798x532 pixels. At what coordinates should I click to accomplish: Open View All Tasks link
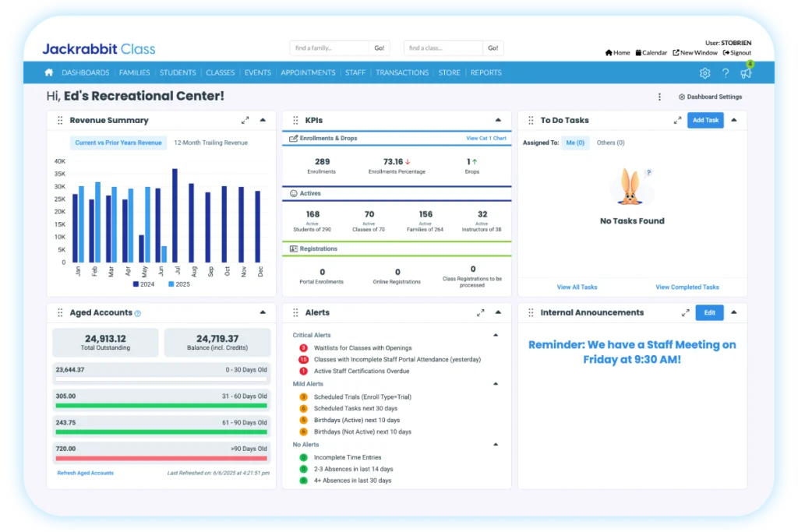click(x=577, y=287)
